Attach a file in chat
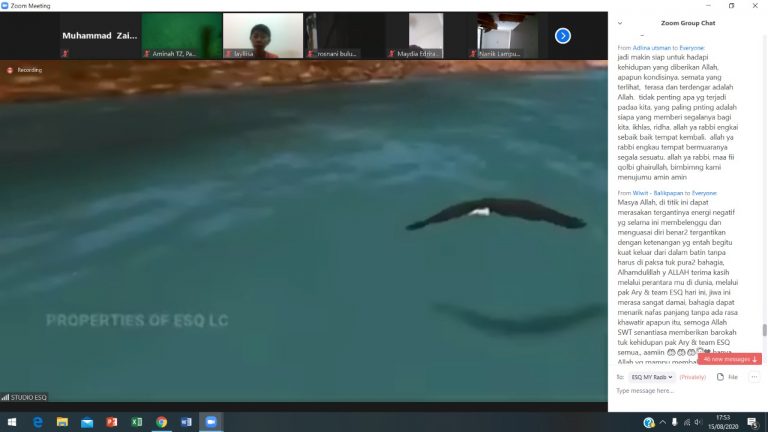The image size is (768, 432). [x=727, y=377]
